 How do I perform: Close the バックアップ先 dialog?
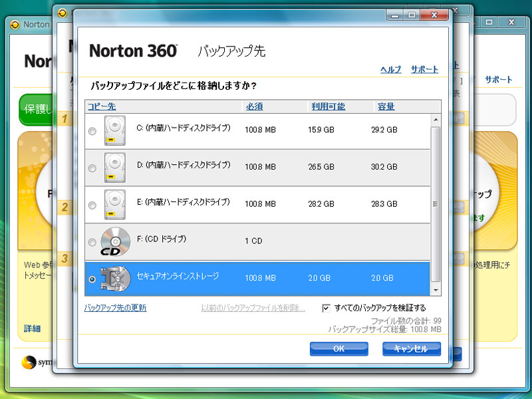pyautogui.click(x=434, y=15)
